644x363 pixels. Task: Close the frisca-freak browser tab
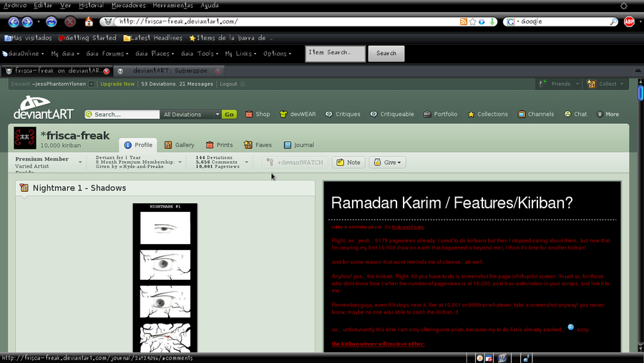[107, 71]
